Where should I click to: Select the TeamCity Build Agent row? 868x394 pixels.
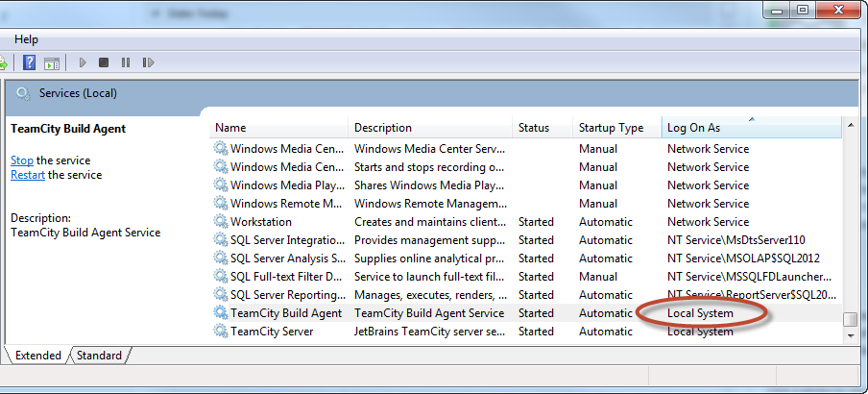(286, 313)
